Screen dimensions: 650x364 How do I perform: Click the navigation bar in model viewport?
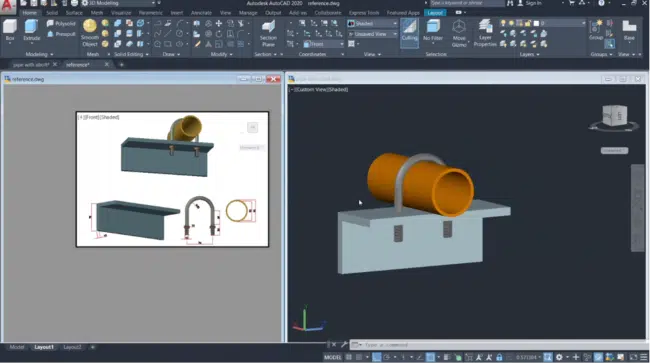point(638,208)
